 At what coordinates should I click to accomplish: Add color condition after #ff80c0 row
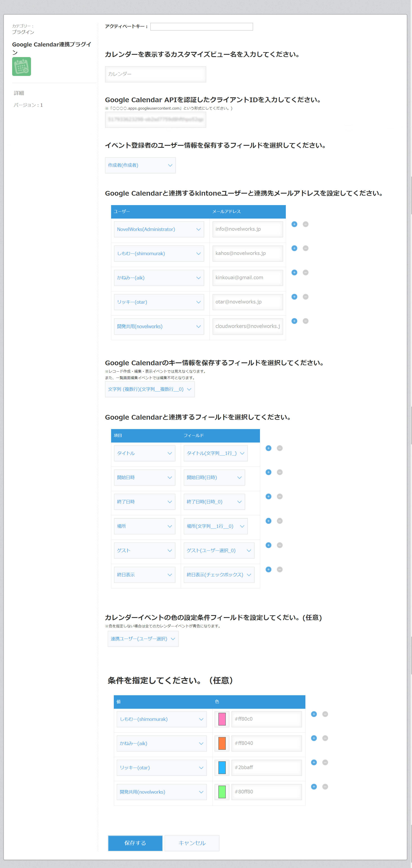(314, 714)
